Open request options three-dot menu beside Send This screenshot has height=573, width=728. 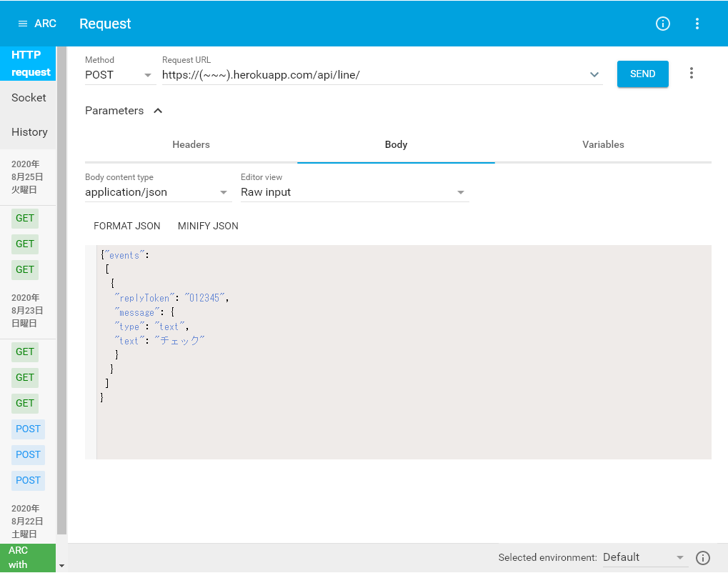coord(691,74)
